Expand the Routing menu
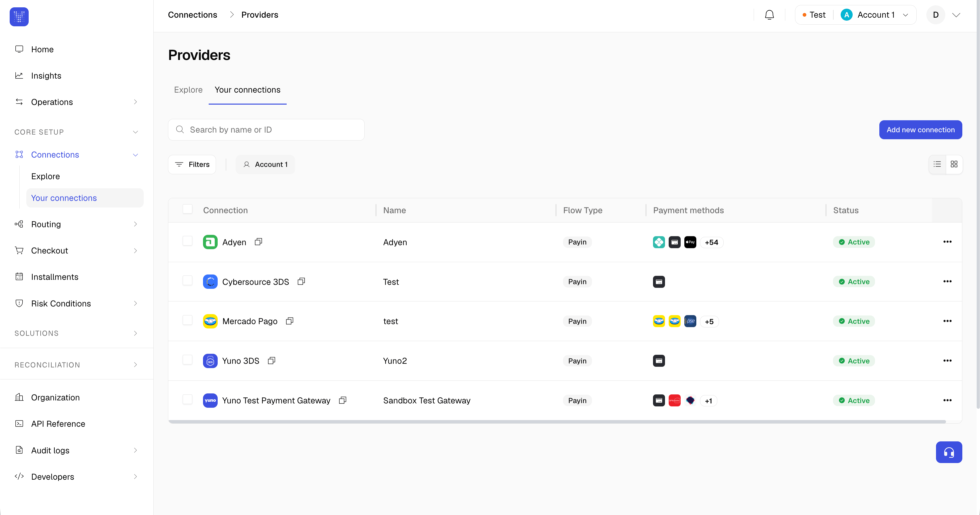The height and width of the screenshot is (515, 980). (x=76, y=224)
